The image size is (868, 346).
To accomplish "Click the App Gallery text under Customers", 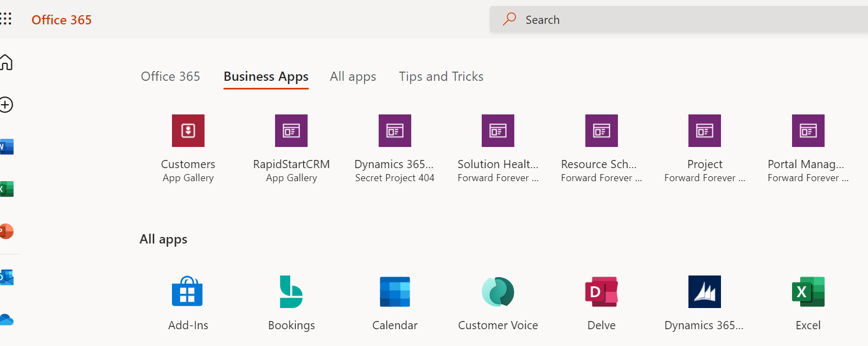I will coord(188,178).
